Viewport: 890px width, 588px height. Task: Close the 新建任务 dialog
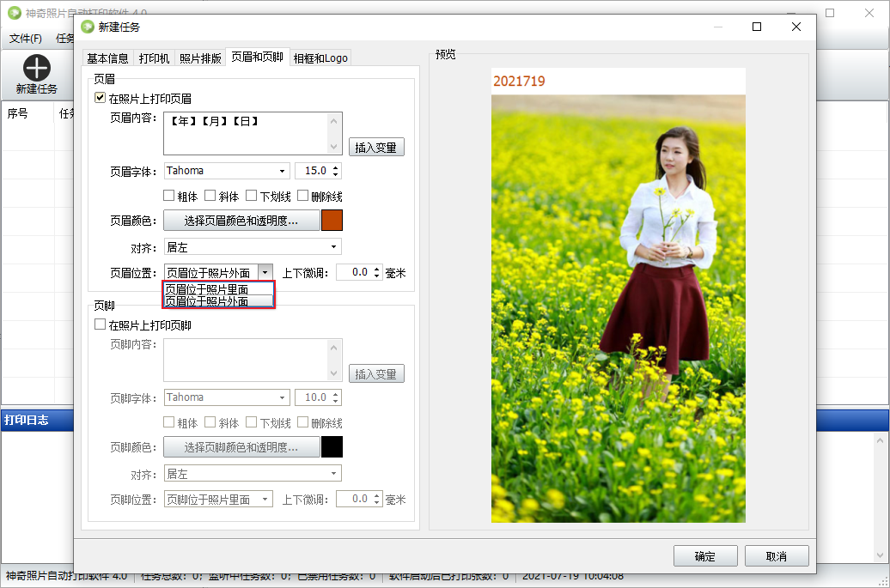(796, 27)
